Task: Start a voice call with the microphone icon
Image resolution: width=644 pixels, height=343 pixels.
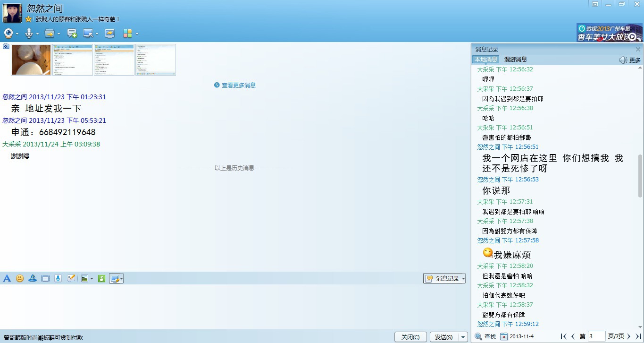Action: pyautogui.click(x=29, y=33)
